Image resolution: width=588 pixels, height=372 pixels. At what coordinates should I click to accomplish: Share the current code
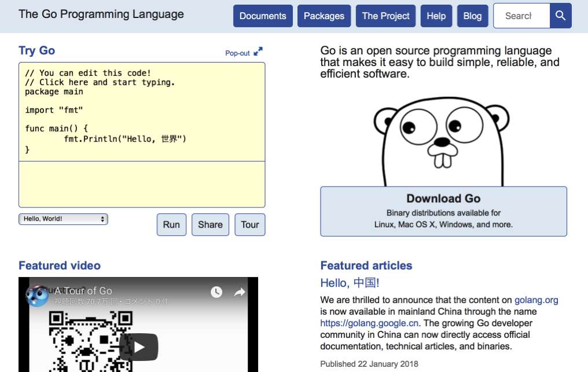click(x=210, y=225)
